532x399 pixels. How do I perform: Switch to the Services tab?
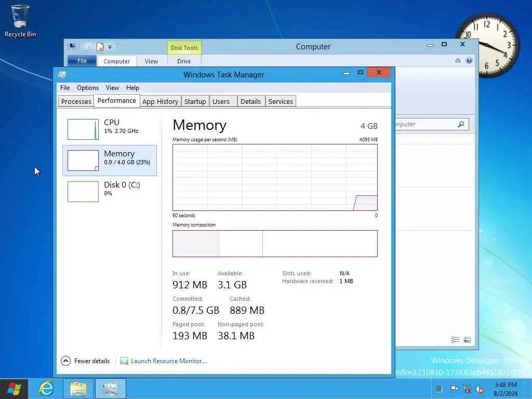click(x=281, y=101)
